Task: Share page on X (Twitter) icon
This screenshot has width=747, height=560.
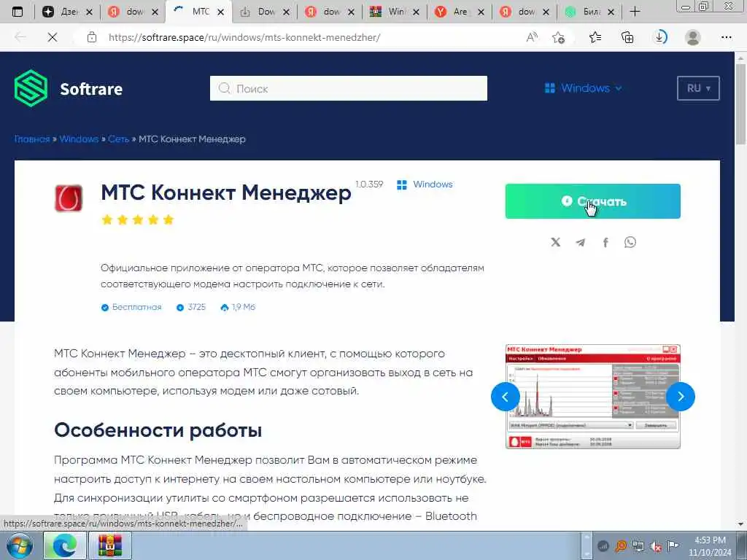Action: point(555,242)
